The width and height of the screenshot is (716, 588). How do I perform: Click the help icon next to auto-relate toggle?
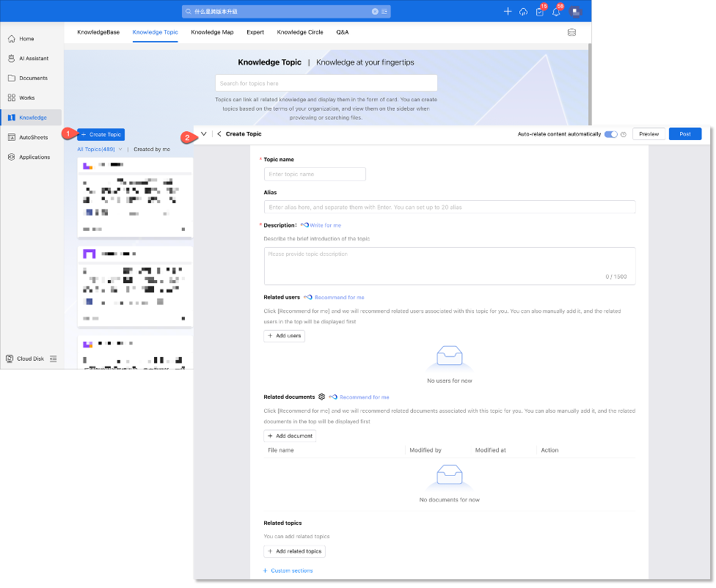(624, 134)
